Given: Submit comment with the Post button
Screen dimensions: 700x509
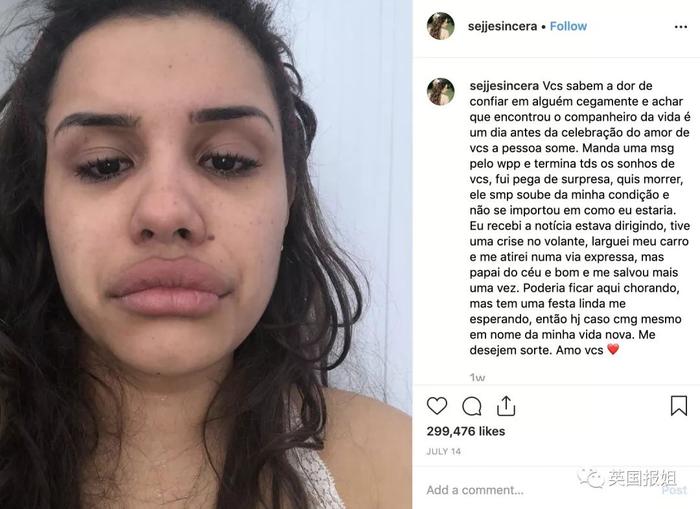Looking at the screenshot, I should (674, 490).
